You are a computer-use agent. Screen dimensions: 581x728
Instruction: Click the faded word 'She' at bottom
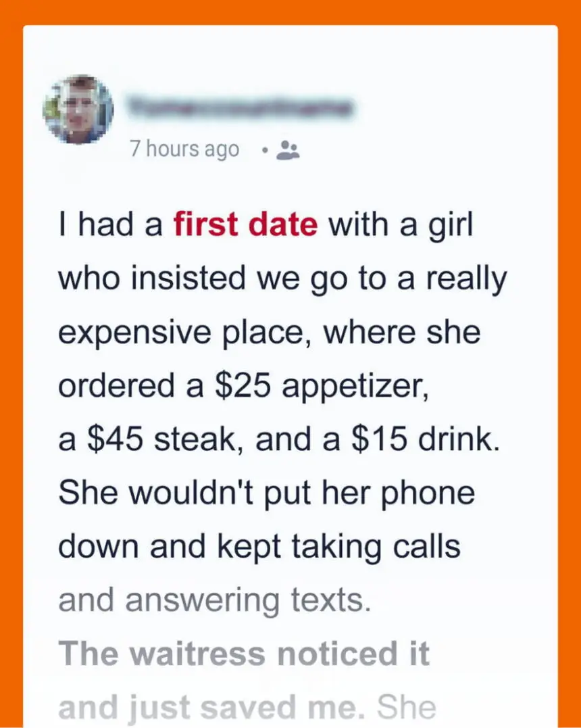(407, 707)
